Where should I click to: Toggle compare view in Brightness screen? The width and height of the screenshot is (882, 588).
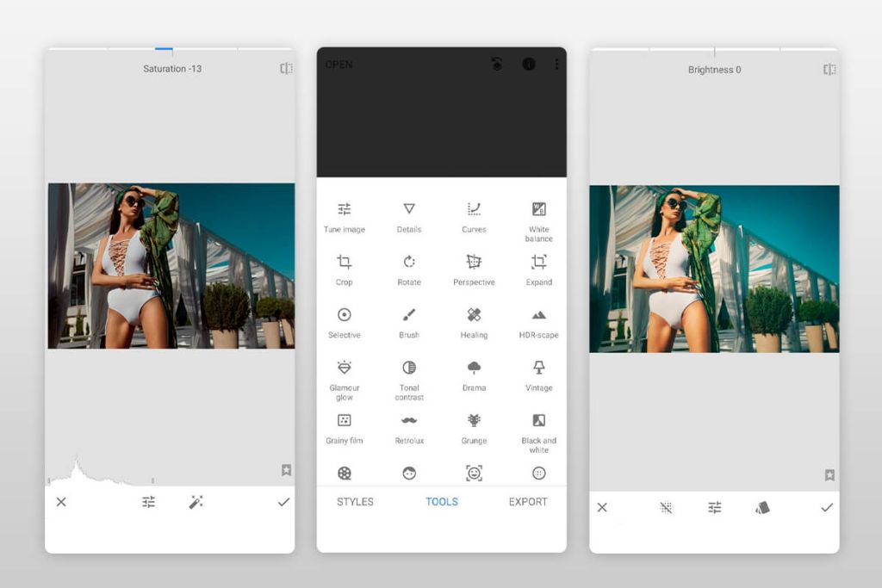coord(829,70)
